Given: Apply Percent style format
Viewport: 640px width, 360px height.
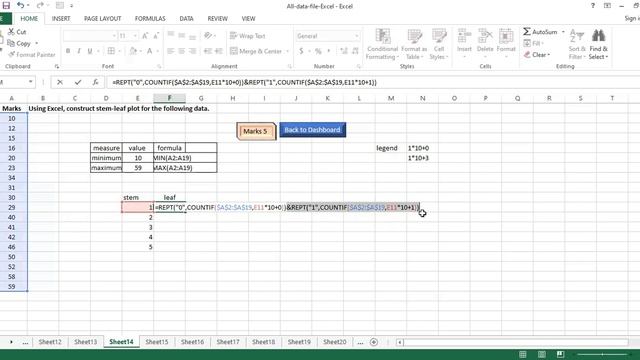Looking at the screenshot, I should (318, 51).
